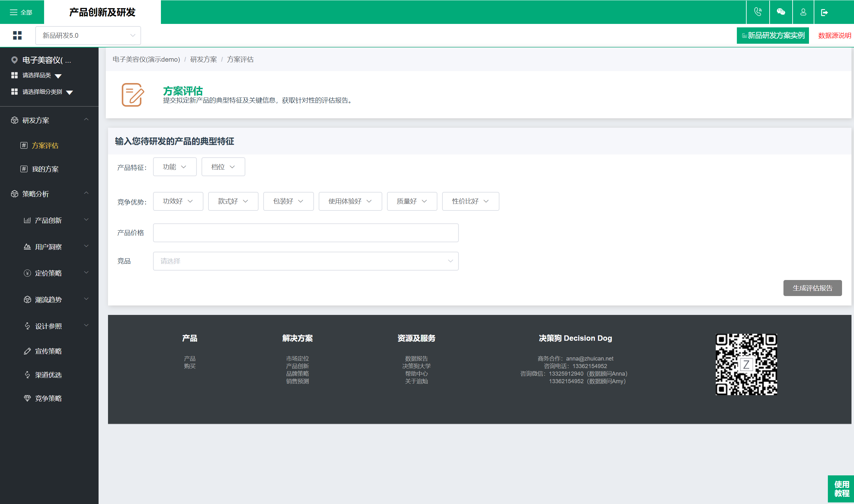Click the hash icon beside 我的方案
The image size is (854, 504).
pyautogui.click(x=24, y=169)
